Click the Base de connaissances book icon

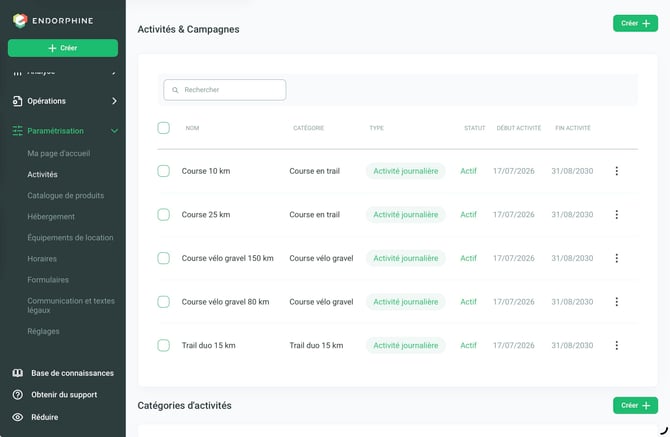click(x=18, y=373)
